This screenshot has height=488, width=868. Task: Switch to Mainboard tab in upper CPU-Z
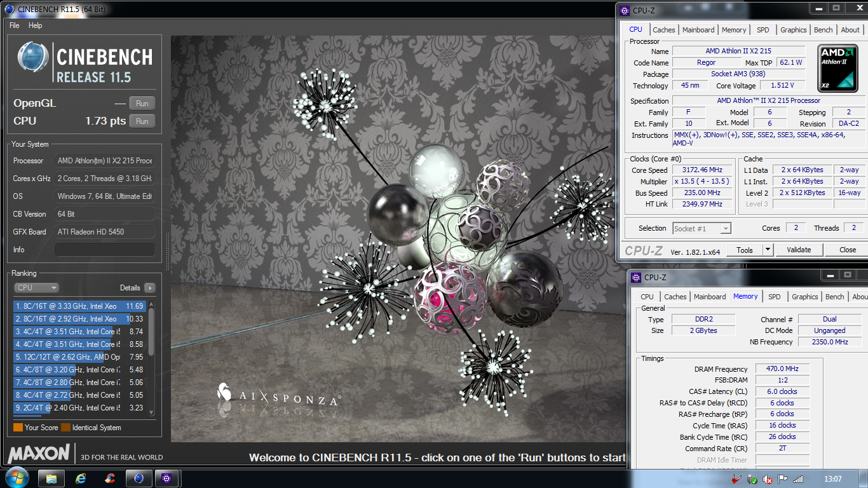(x=698, y=30)
